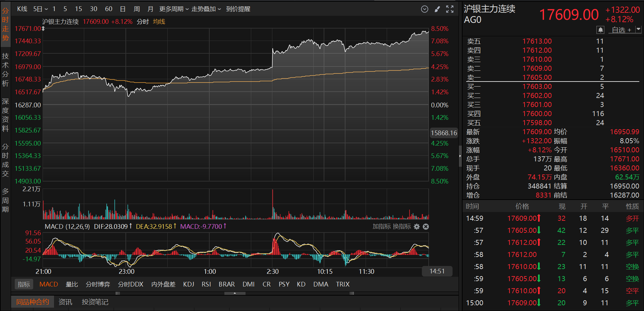Image resolution: width=644 pixels, height=311 pixels.
Task: Select the TRIX indicator tab
Action: (x=343, y=284)
